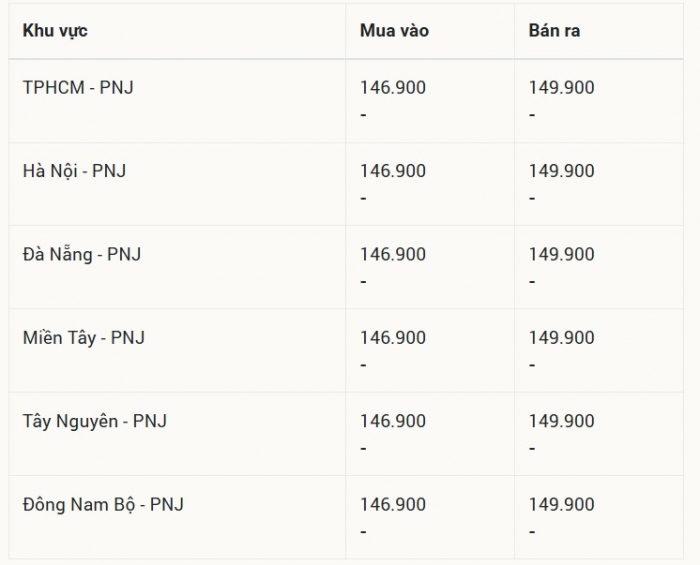Click TPHCM buy price 146.900

coord(393,87)
